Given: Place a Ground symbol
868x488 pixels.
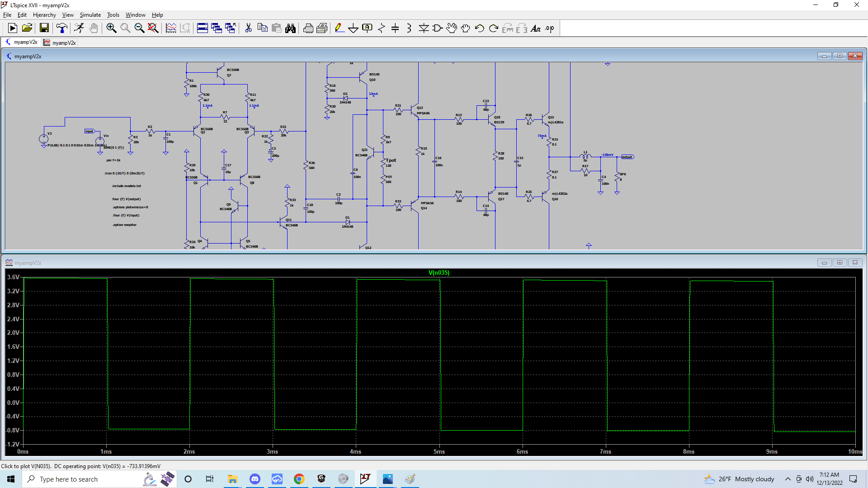Looking at the screenshot, I should point(353,28).
